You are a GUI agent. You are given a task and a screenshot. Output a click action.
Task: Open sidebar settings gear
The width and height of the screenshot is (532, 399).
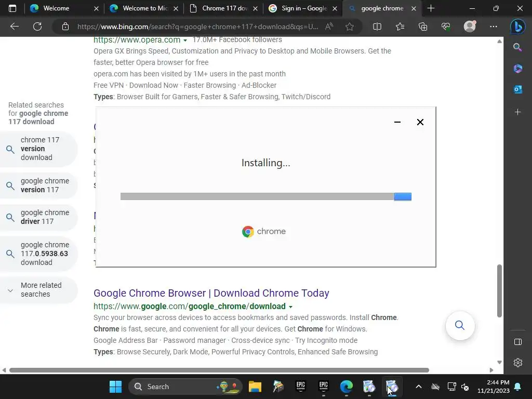click(518, 363)
